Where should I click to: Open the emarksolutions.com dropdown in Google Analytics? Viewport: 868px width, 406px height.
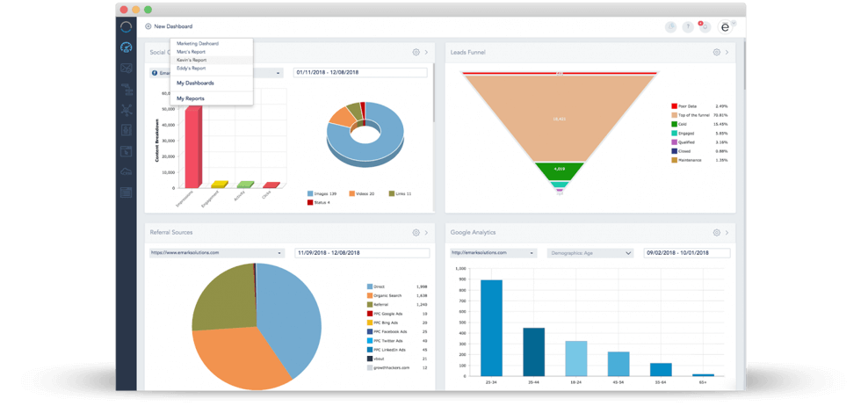pyautogui.click(x=494, y=252)
